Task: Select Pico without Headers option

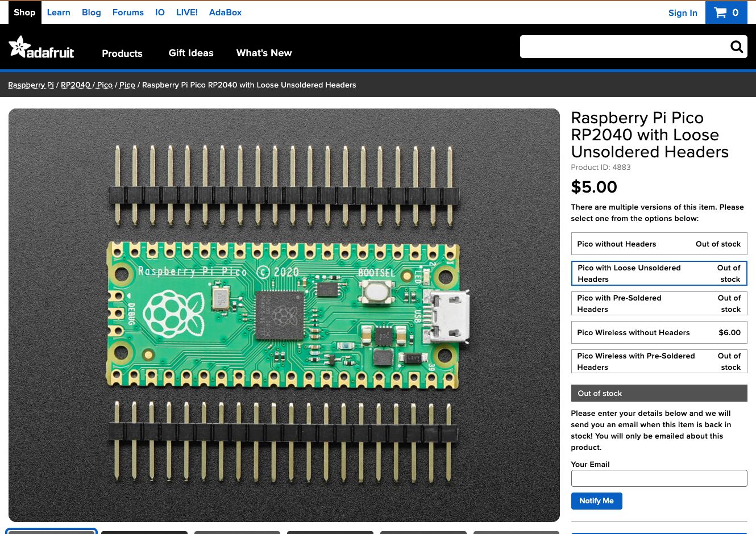Action: 659,244
